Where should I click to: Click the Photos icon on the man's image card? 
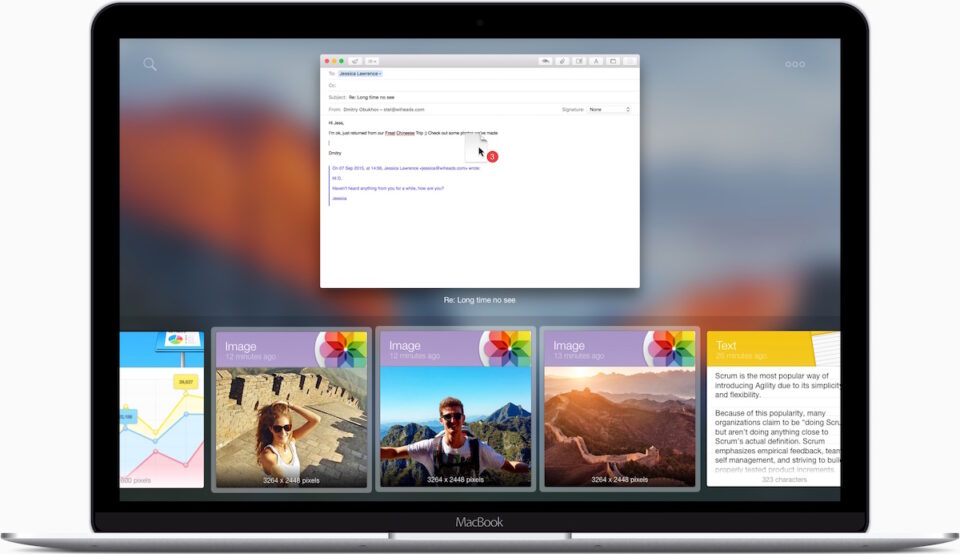507,350
